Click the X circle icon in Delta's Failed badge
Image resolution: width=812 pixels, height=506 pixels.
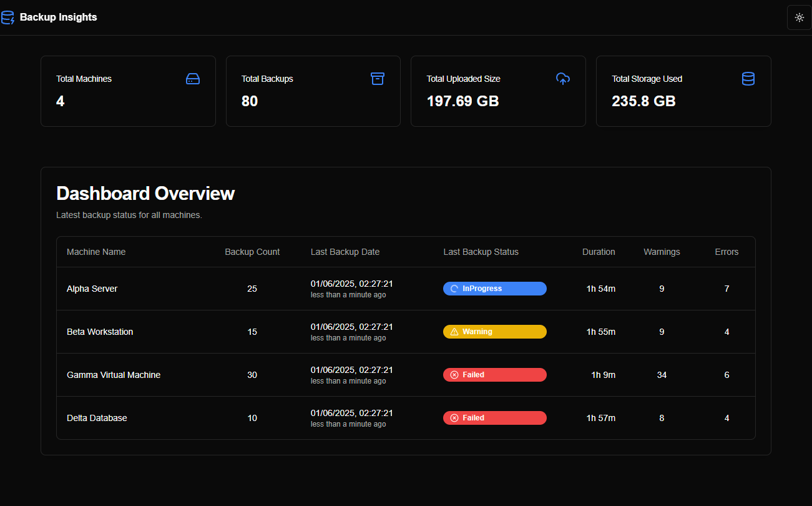(454, 418)
